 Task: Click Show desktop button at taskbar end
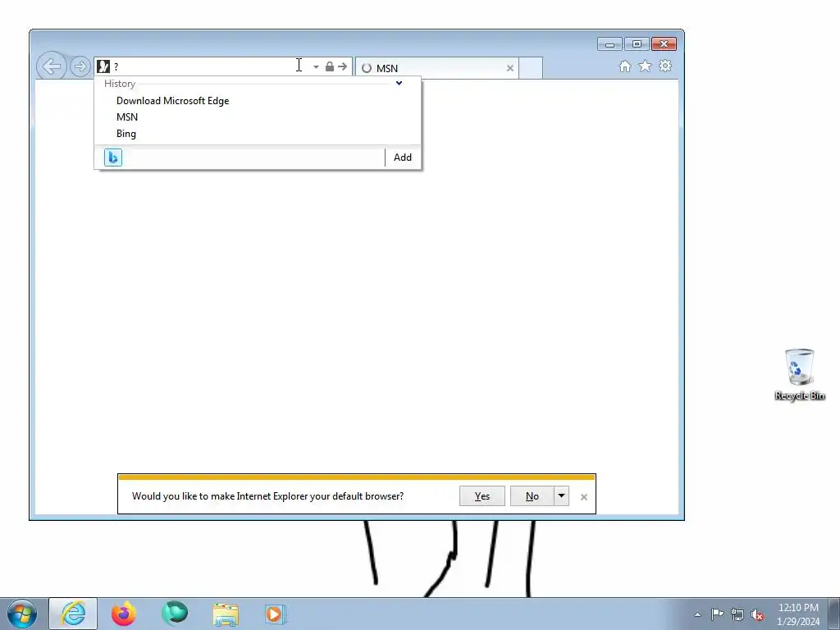tap(834, 614)
